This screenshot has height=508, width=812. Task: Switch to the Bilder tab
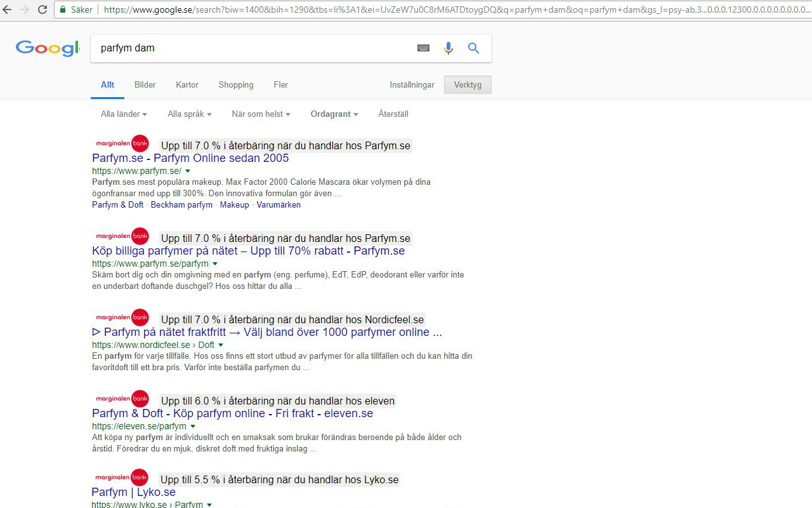[145, 85]
